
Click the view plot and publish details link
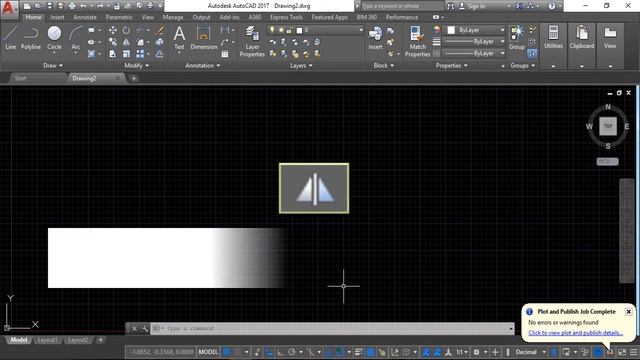click(576, 333)
